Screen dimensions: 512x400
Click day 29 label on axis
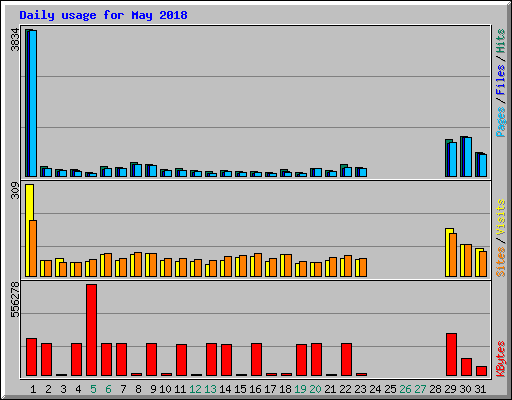450,389
